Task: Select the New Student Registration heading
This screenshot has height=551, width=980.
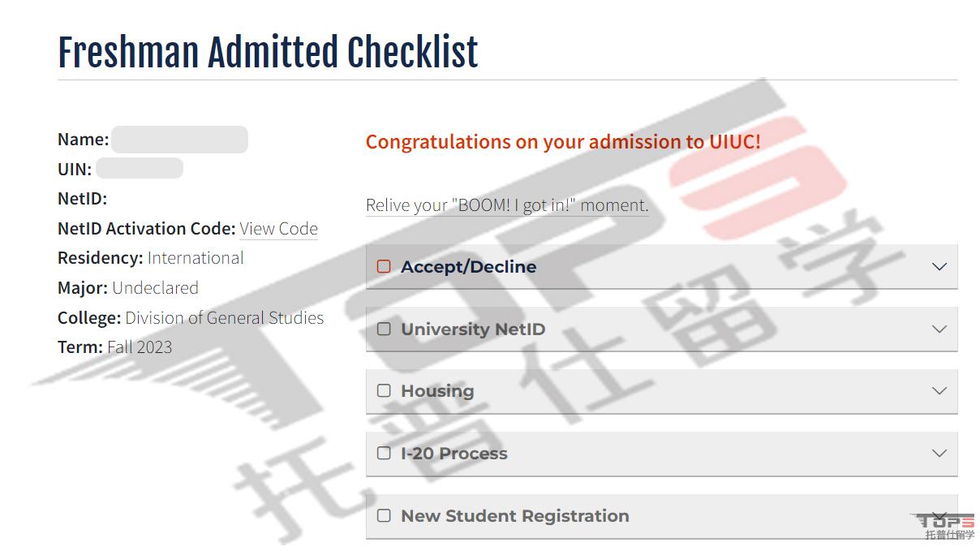Action: tap(515, 516)
